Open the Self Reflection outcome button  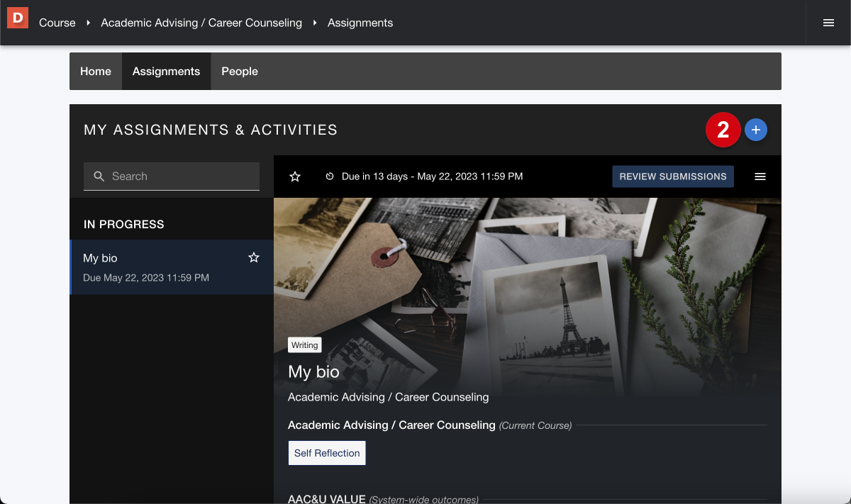(326, 452)
